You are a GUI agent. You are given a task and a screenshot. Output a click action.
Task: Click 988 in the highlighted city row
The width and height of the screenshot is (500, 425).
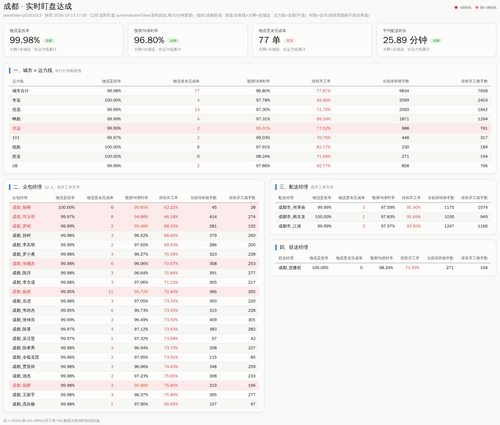point(405,128)
